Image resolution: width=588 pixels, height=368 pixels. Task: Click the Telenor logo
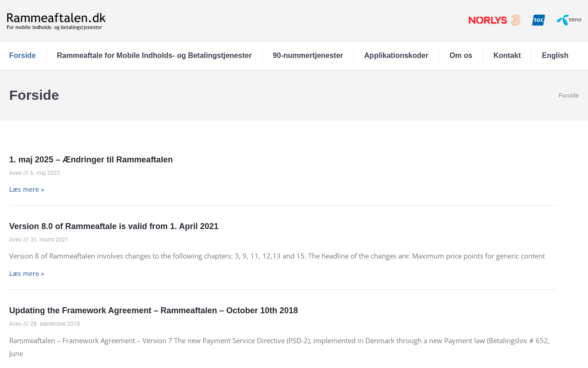(569, 20)
